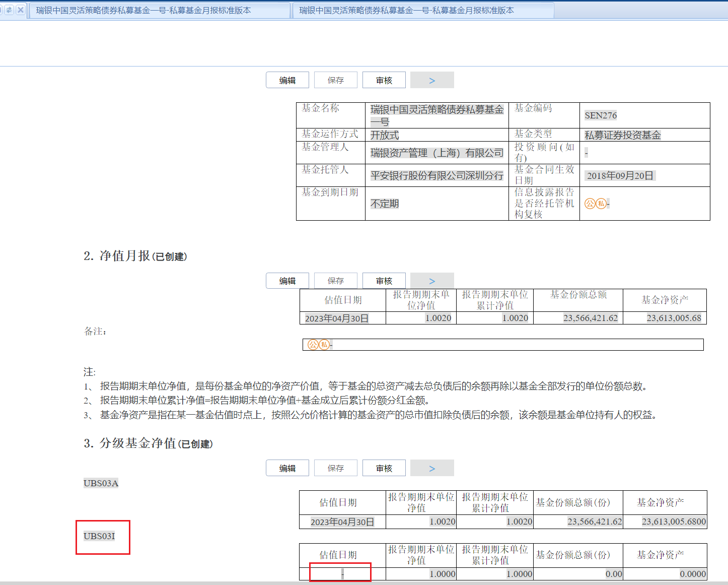Click 审核 in the 净值月报 section
728x585 pixels.
coord(384,281)
